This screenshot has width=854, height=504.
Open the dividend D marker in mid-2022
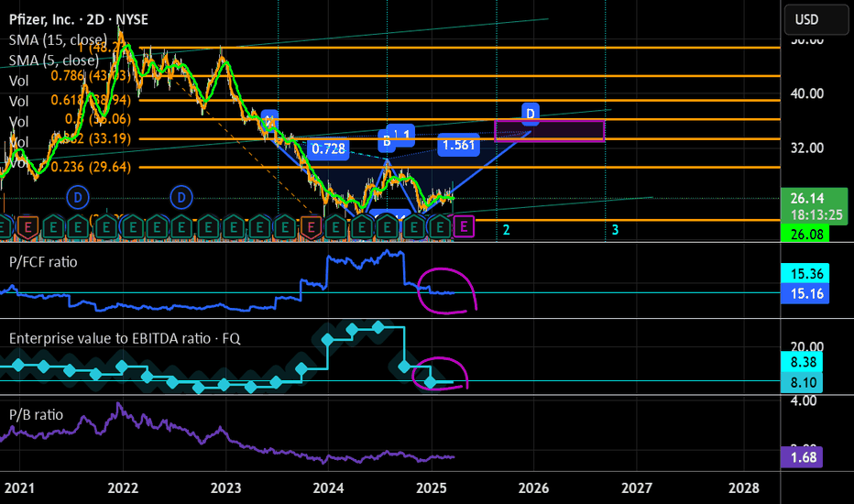[x=181, y=197]
